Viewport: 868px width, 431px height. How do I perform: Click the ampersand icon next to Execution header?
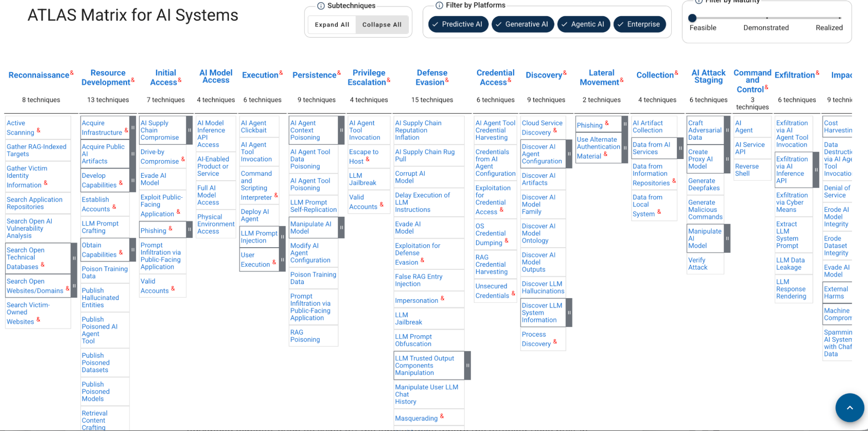click(x=281, y=73)
